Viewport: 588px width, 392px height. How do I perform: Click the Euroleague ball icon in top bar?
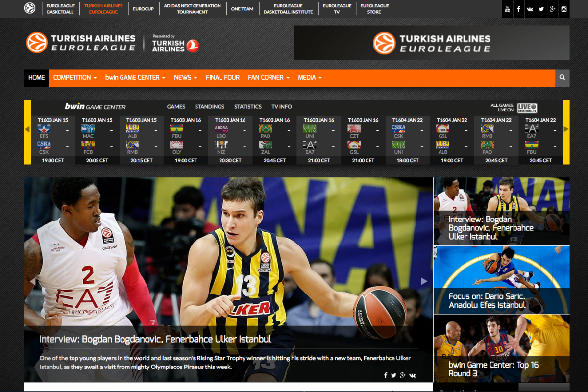coord(30,8)
